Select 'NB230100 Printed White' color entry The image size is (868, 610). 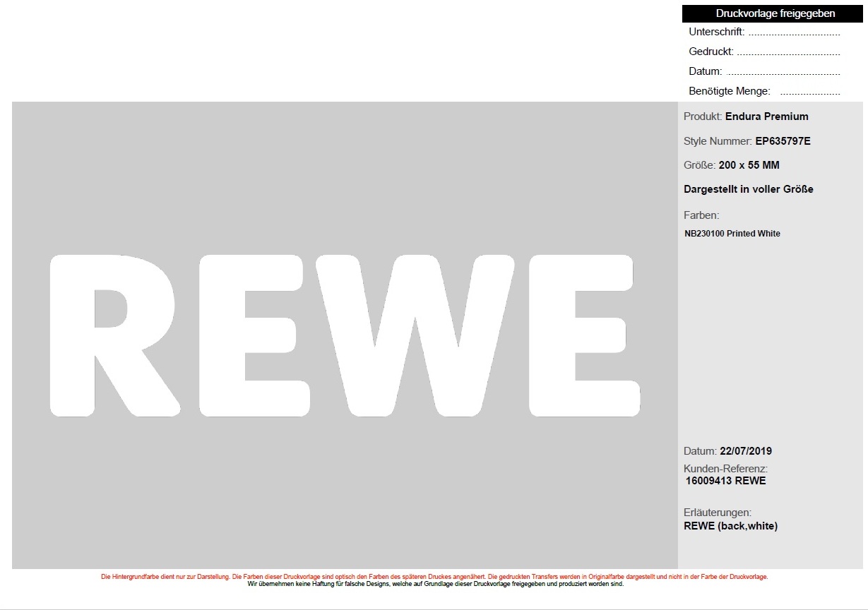coord(732,234)
